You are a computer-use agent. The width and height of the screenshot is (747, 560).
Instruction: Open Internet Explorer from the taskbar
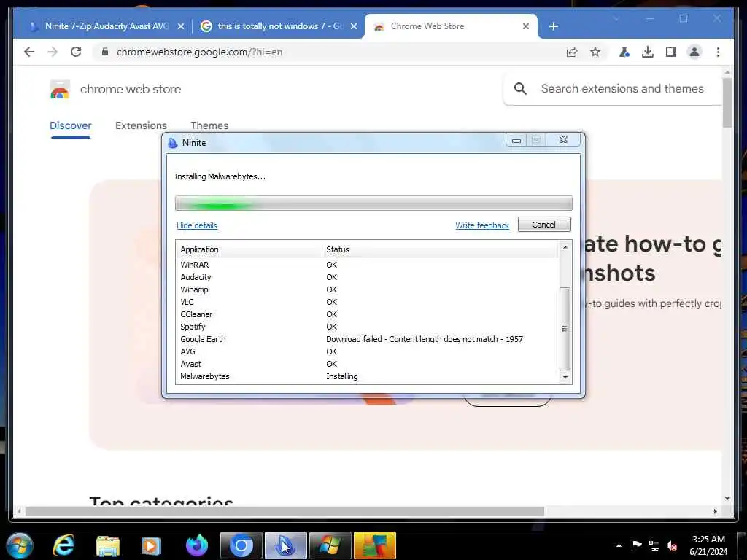pyautogui.click(x=63, y=545)
